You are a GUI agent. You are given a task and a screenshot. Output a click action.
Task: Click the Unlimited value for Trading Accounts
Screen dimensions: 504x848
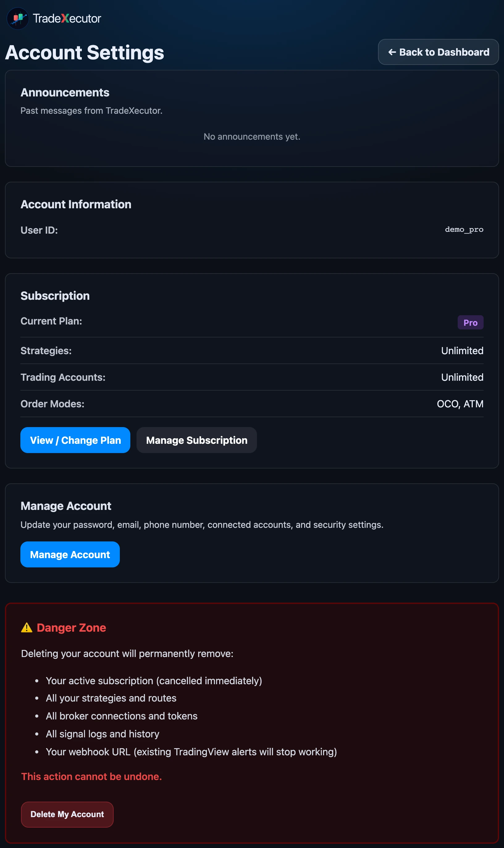click(x=462, y=377)
